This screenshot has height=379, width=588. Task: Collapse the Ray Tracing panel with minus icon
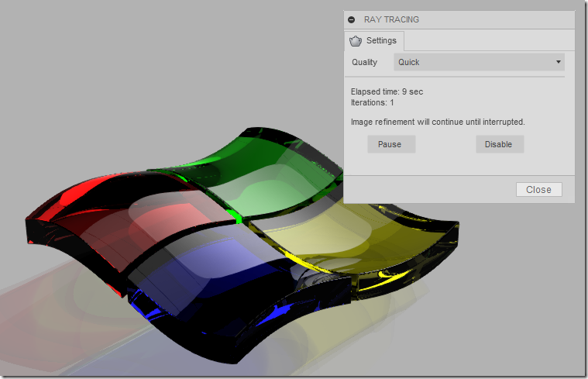352,19
